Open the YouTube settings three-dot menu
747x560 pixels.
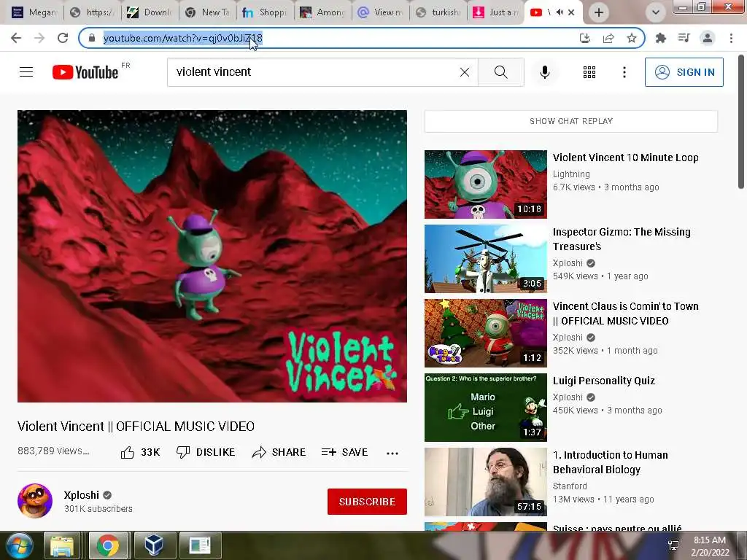click(624, 72)
